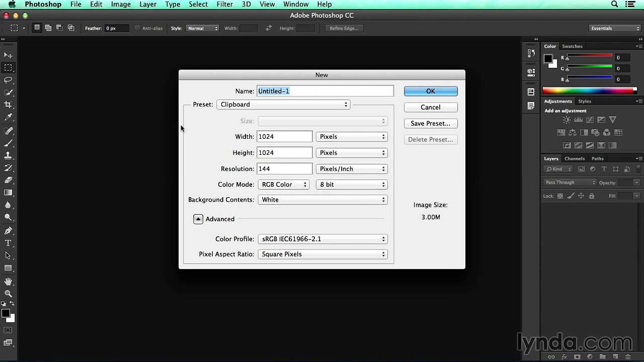This screenshot has height=362, width=644.
Task: Select the Dodge tool
Action: [8, 218]
